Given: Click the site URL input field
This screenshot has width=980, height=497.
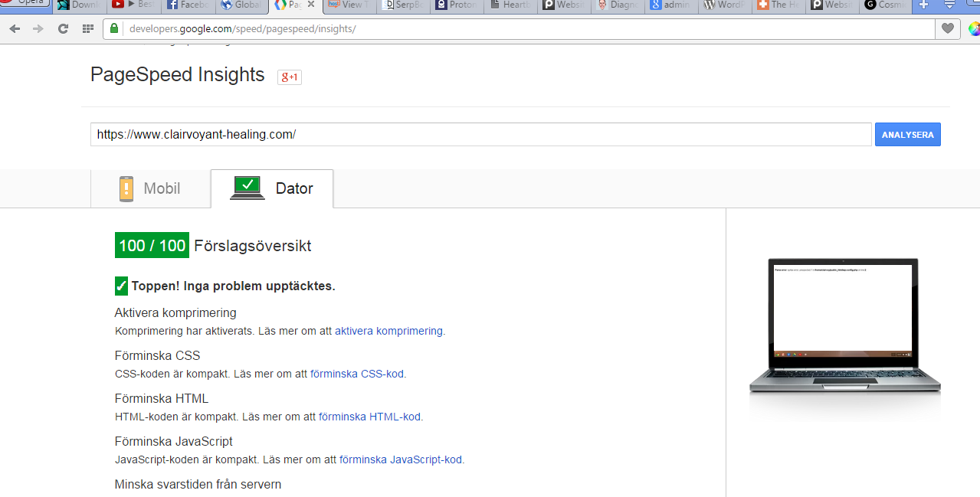Looking at the screenshot, I should point(480,134).
